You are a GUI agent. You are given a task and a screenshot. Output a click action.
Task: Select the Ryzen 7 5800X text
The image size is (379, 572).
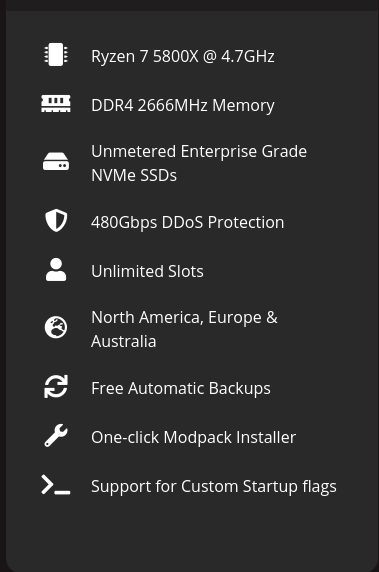[144, 56]
